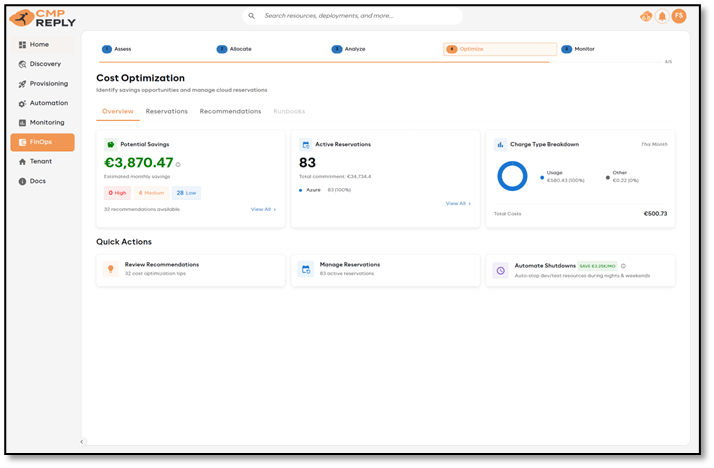
Task: Filter by 4 Medium recommendations badge
Action: click(x=151, y=193)
